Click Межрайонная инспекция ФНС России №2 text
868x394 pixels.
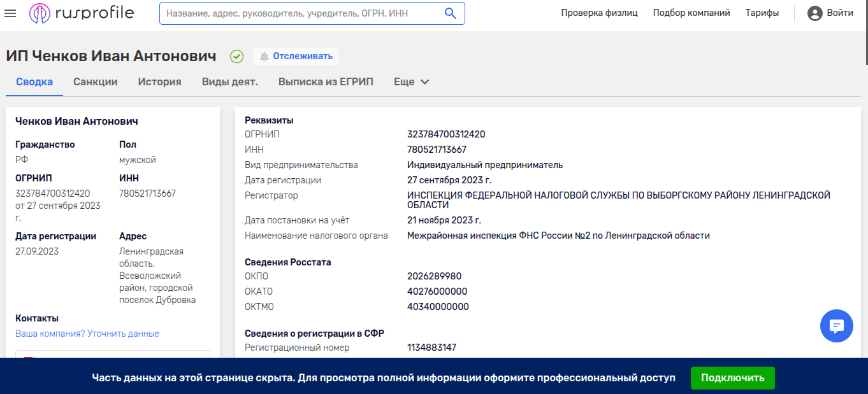[558, 236]
